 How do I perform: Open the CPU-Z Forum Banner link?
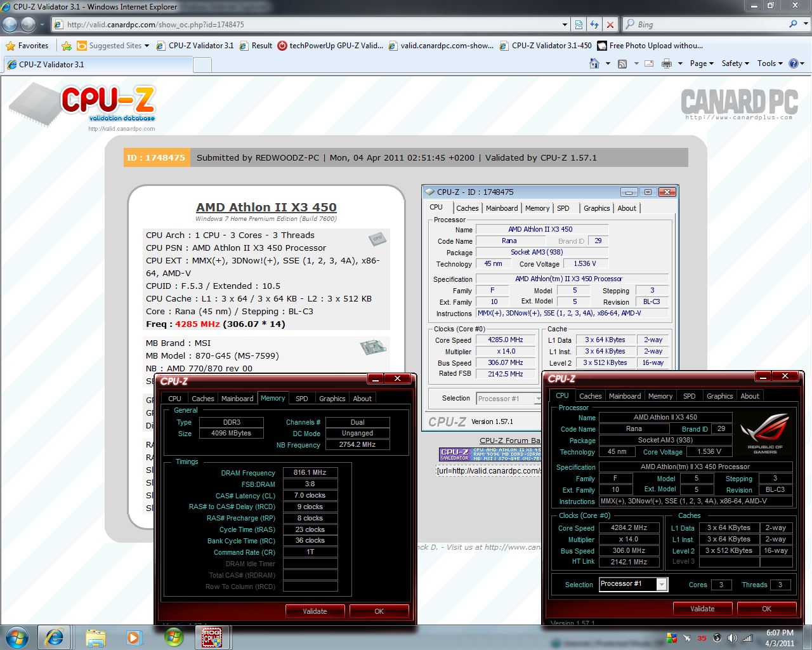click(x=510, y=441)
